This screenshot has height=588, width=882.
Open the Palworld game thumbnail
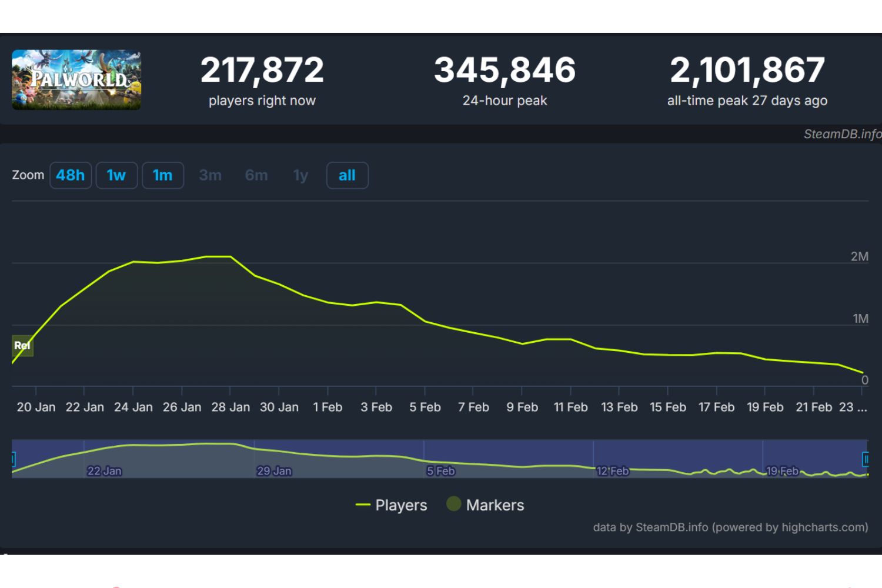[76, 80]
